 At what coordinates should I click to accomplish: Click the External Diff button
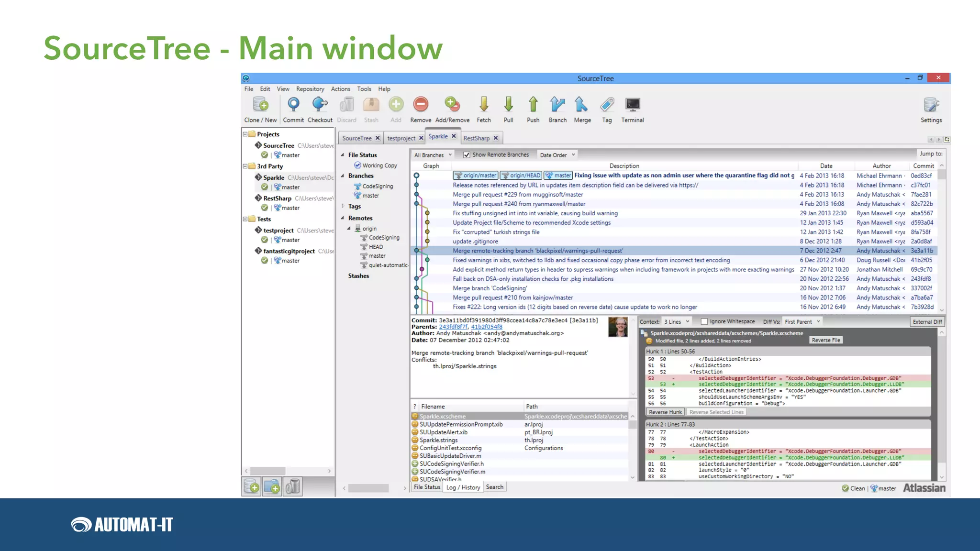tap(927, 322)
